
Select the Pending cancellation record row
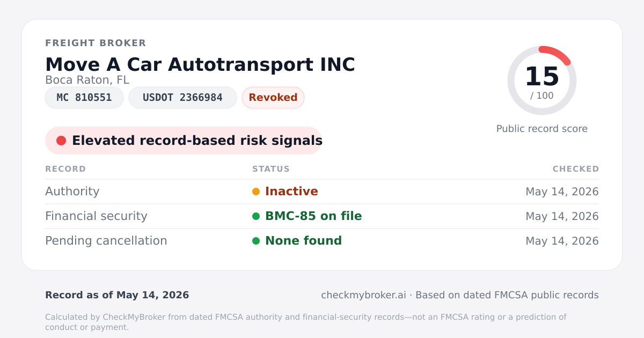[x=322, y=241]
